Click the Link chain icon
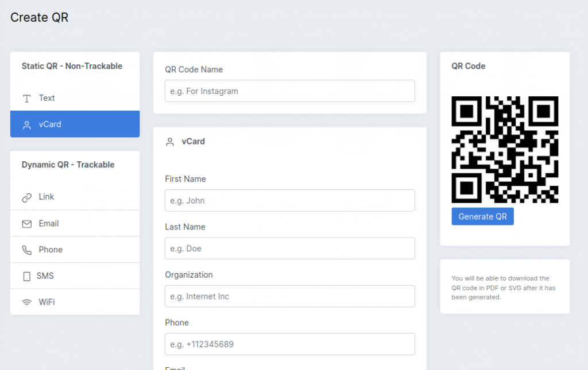Viewport: 588px width, 370px height. 26,197
